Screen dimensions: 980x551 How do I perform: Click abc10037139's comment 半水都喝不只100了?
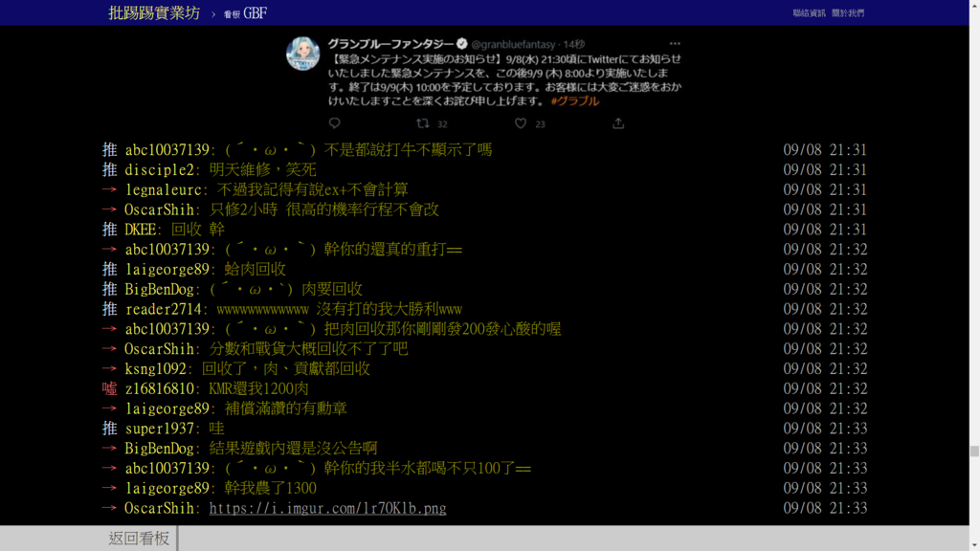tap(377, 468)
